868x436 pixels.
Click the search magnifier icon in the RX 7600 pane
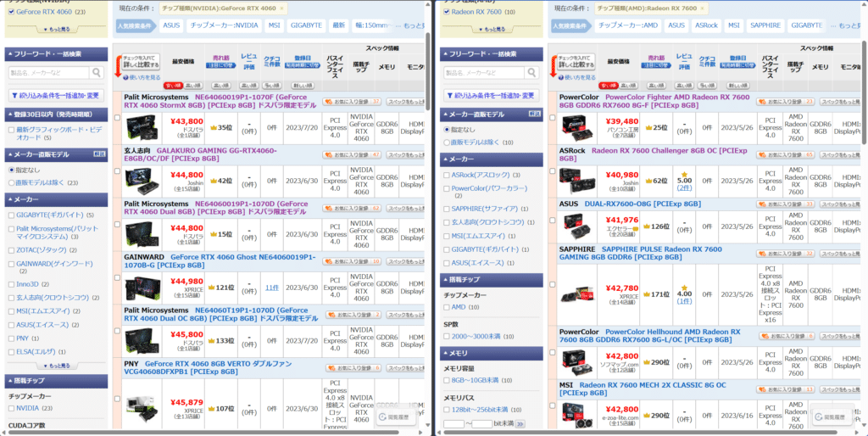pyautogui.click(x=531, y=73)
